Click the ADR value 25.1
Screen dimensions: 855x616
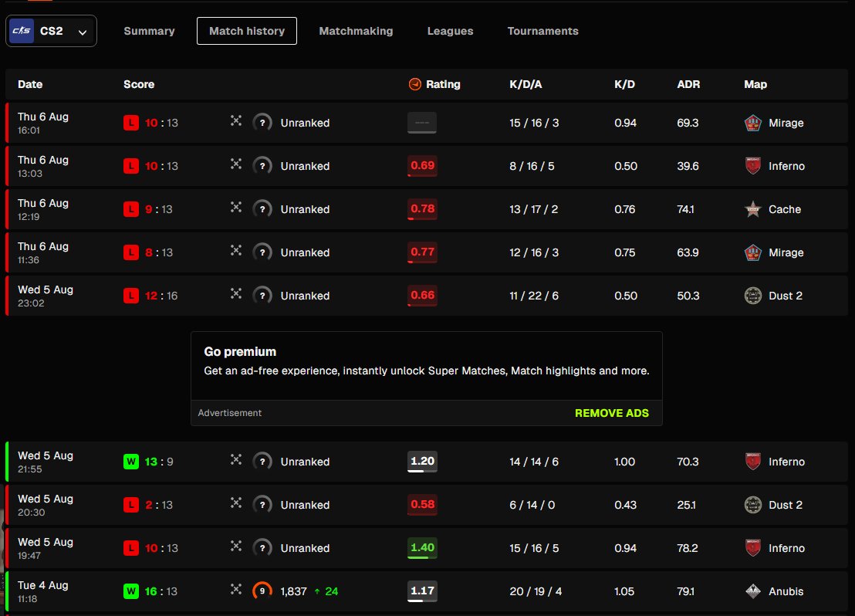686,505
